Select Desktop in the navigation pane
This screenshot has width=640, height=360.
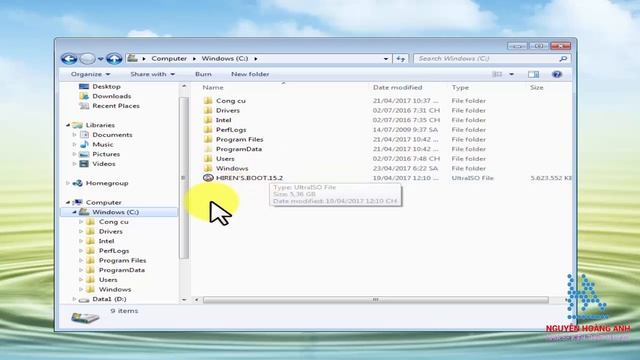click(106, 87)
